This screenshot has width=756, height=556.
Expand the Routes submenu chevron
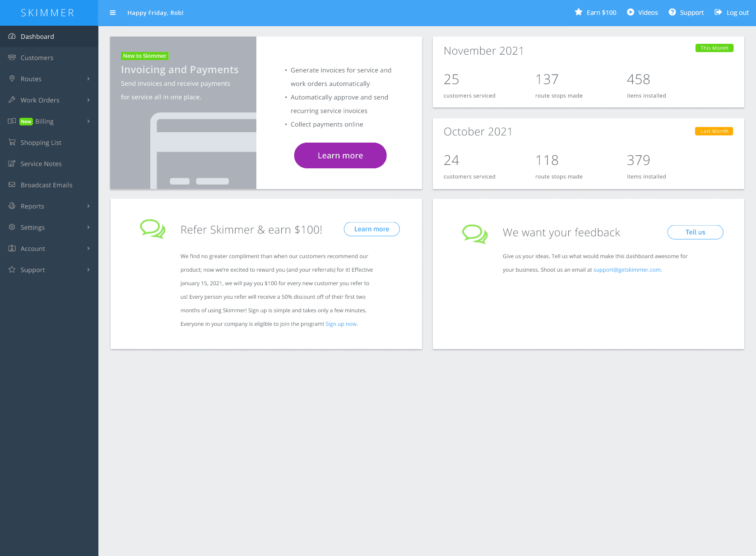(x=88, y=79)
